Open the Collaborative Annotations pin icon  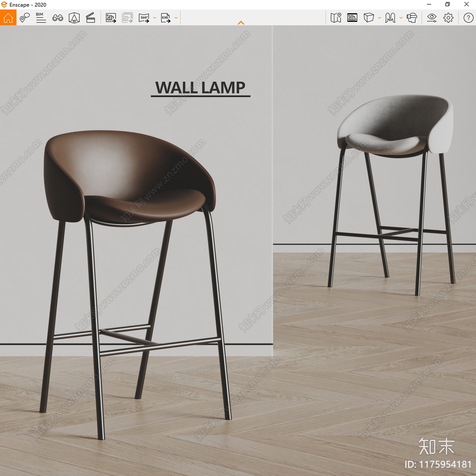(x=25, y=18)
